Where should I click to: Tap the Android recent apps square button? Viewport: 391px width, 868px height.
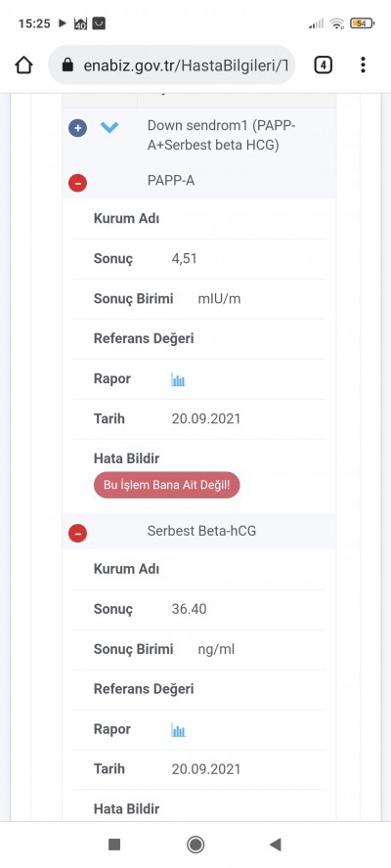pyautogui.click(x=114, y=845)
